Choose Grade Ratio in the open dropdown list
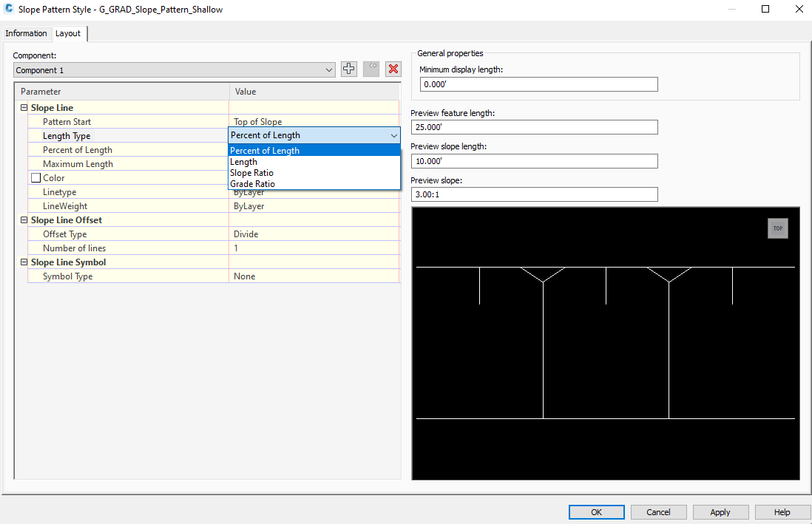This screenshot has width=812, height=524. click(x=254, y=183)
